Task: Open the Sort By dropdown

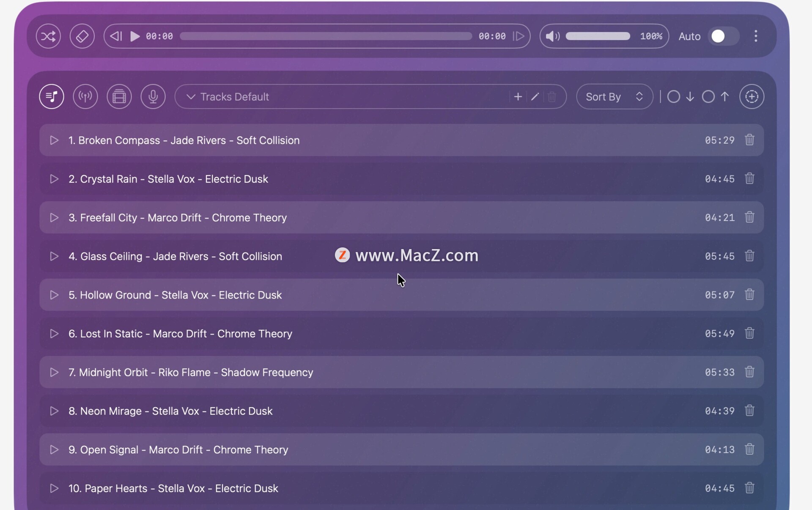Action: [x=614, y=97]
